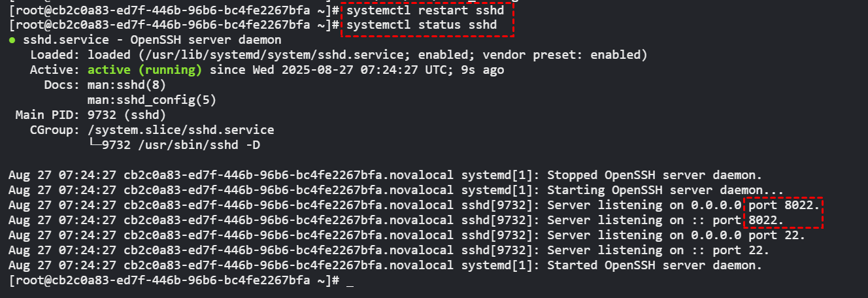The width and height of the screenshot is (868, 298).
Task: Click the green status dot before sshd.service
Action: tap(12, 41)
